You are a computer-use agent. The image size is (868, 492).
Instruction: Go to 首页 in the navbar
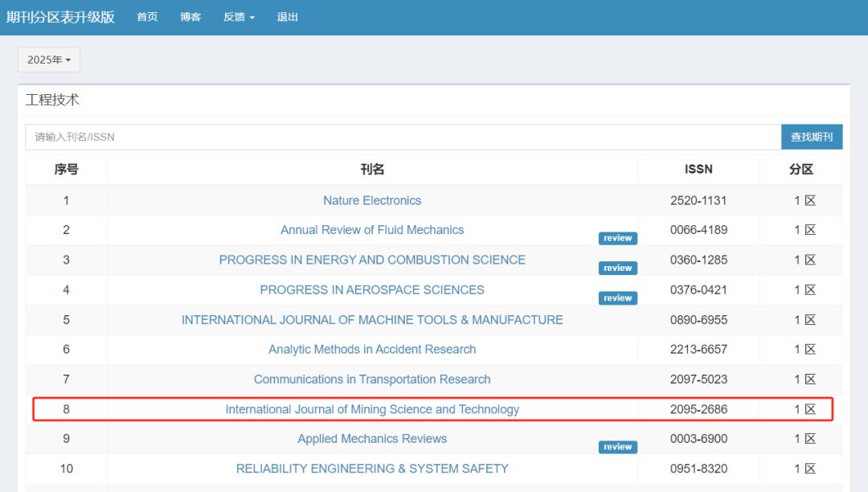pyautogui.click(x=147, y=17)
